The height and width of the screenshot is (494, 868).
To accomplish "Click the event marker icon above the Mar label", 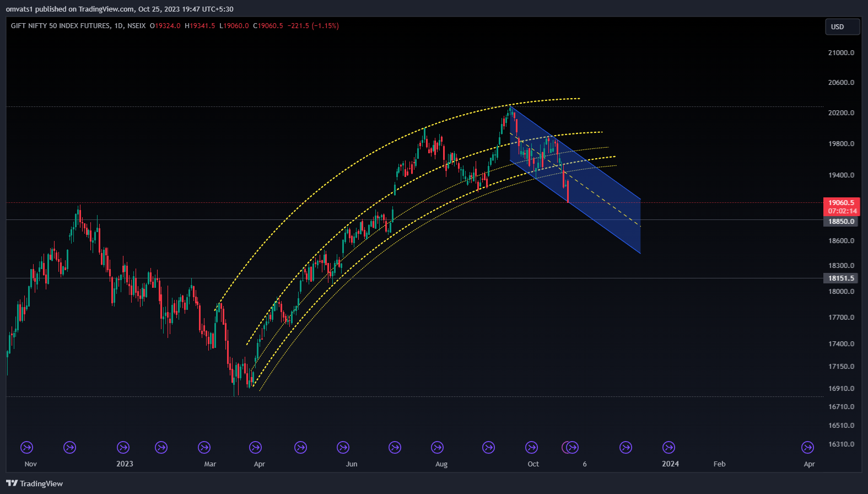I will (x=204, y=448).
